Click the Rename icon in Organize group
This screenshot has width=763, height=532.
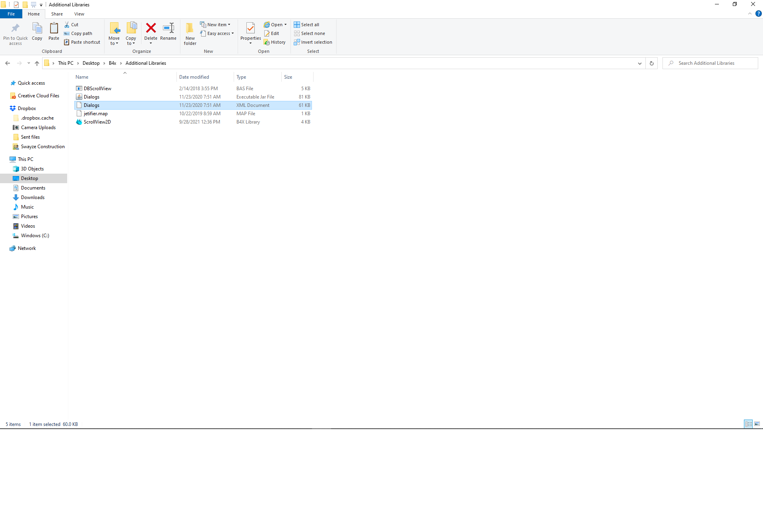tap(168, 28)
